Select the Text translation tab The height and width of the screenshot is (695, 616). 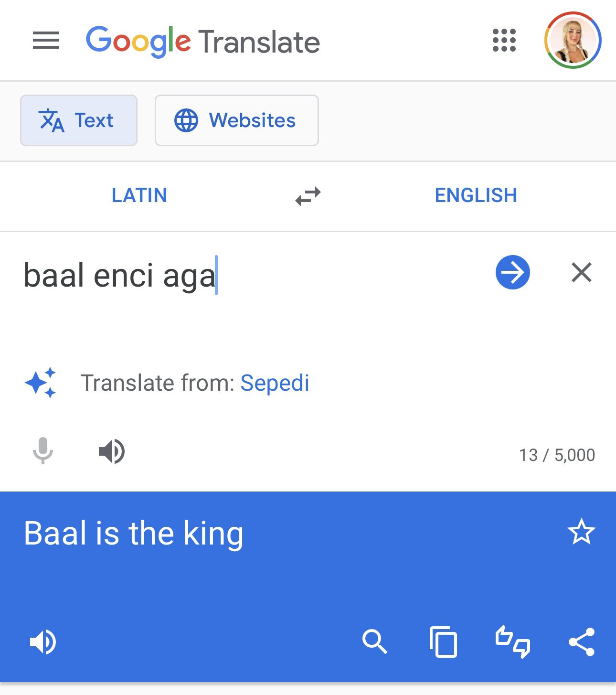[x=79, y=120]
